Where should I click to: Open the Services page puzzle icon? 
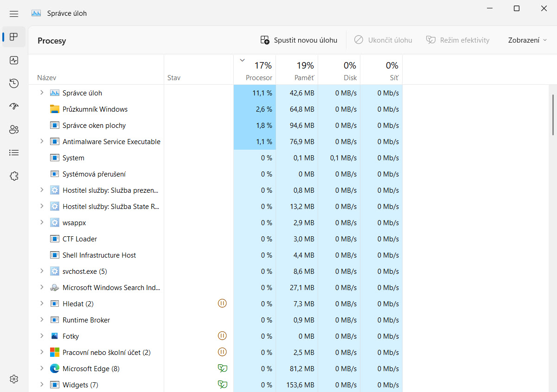pos(14,176)
